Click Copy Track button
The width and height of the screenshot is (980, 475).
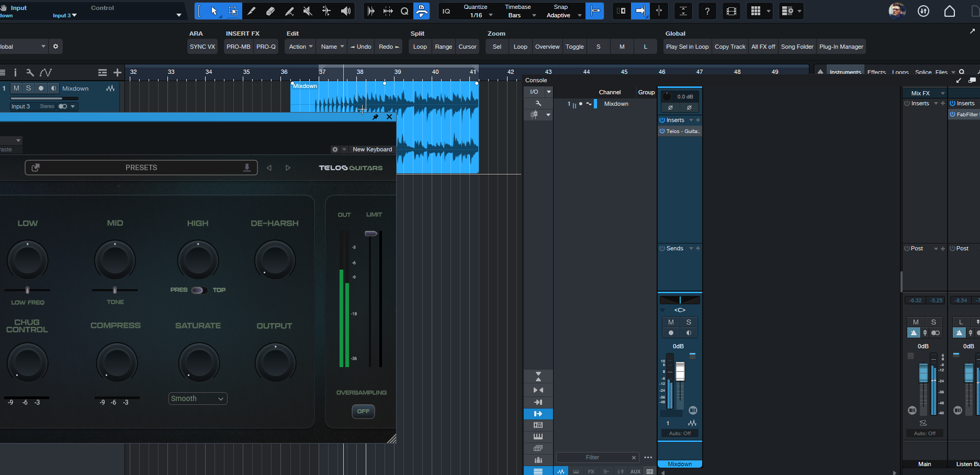(x=730, y=47)
